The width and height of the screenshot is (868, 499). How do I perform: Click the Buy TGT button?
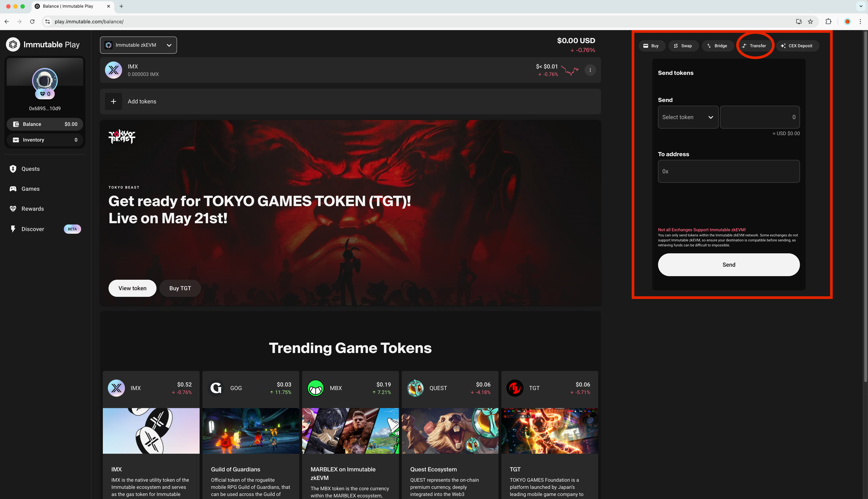coord(180,288)
